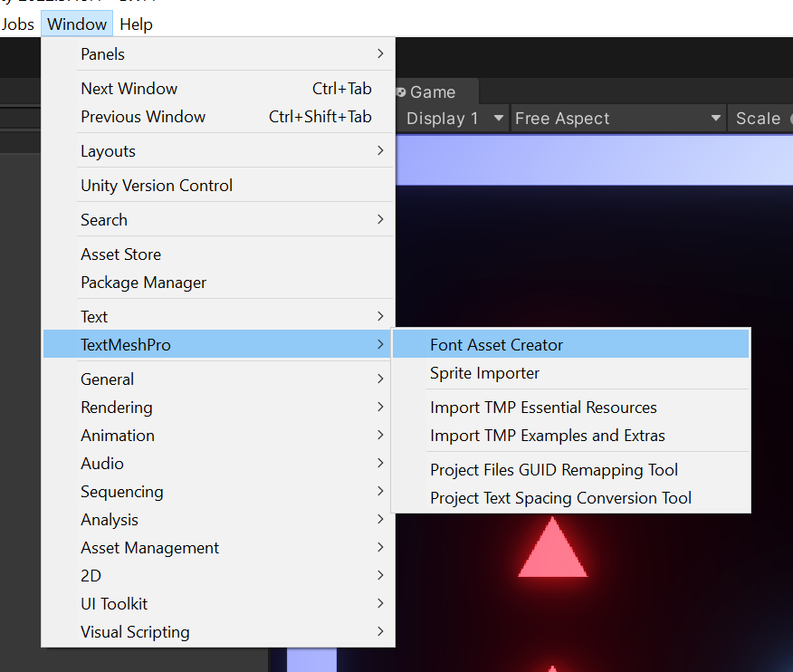Select Next Window menu entry

coord(217,89)
